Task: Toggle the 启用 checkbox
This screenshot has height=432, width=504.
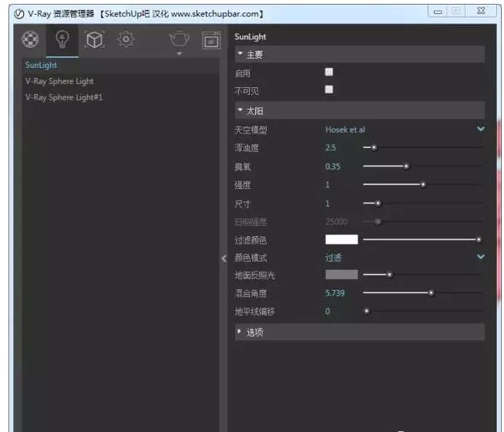Action: click(329, 72)
